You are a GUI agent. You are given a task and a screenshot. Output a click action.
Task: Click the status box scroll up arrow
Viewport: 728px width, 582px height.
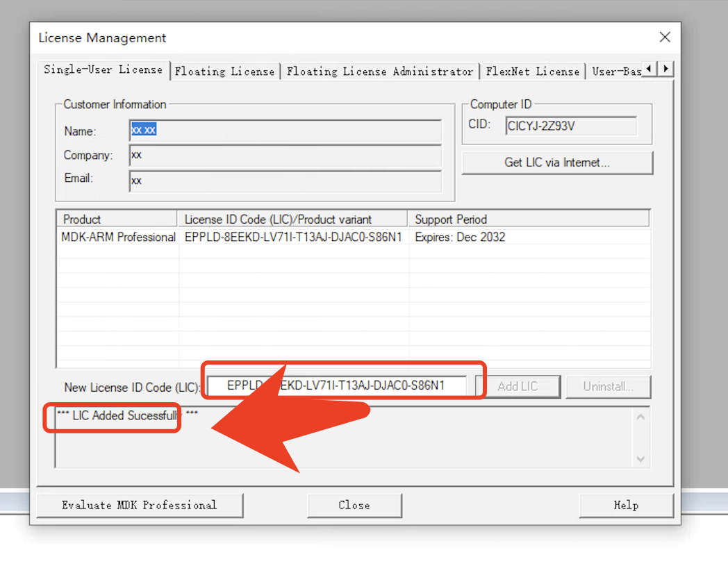(640, 417)
